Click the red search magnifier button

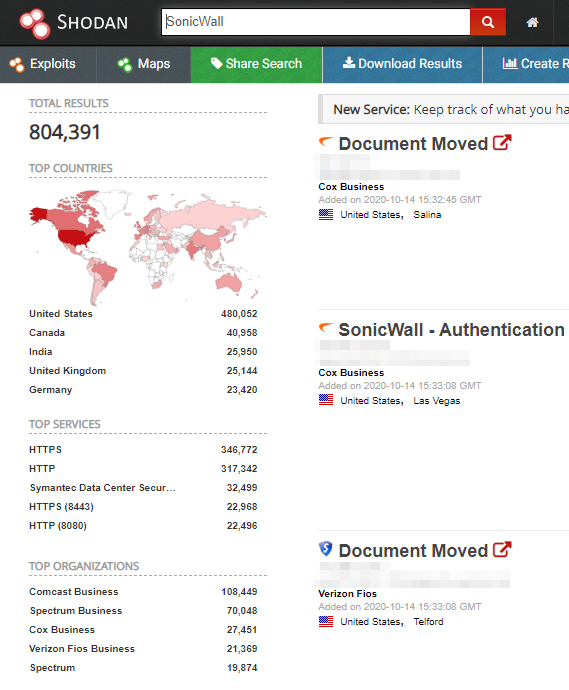click(488, 22)
